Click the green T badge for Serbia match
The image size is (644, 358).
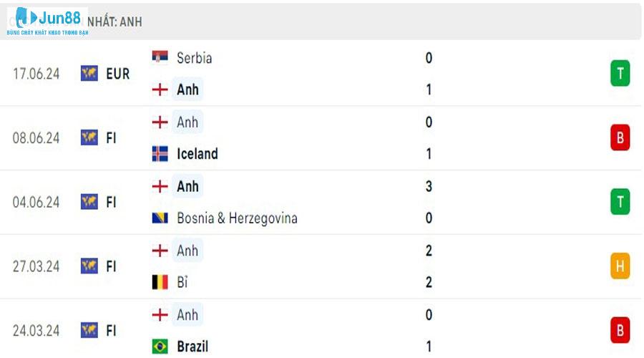click(620, 73)
